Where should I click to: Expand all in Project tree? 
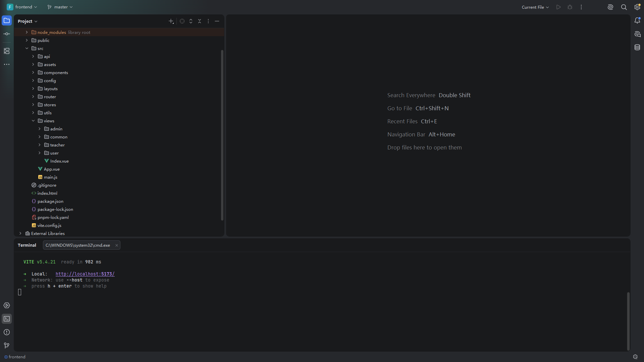pyautogui.click(x=191, y=21)
